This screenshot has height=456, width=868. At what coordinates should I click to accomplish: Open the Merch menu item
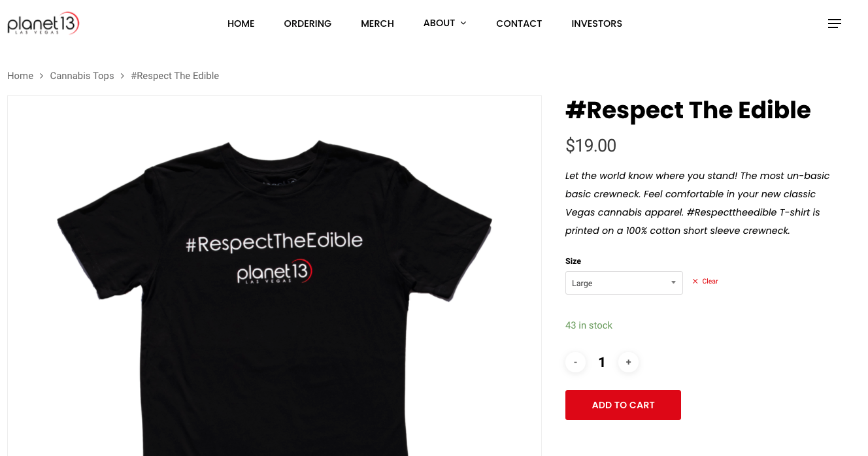pos(377,24)
